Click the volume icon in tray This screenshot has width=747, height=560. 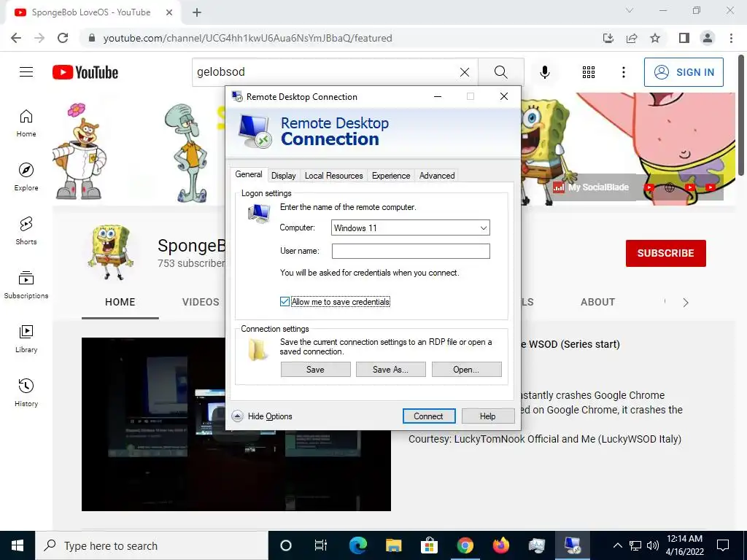click(653, 545)
